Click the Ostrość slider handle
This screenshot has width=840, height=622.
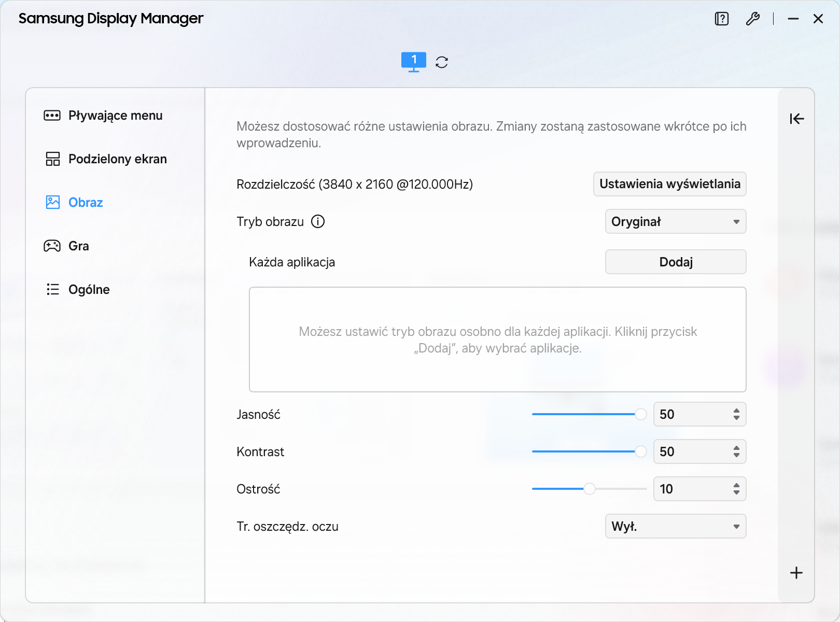[590, 489]
